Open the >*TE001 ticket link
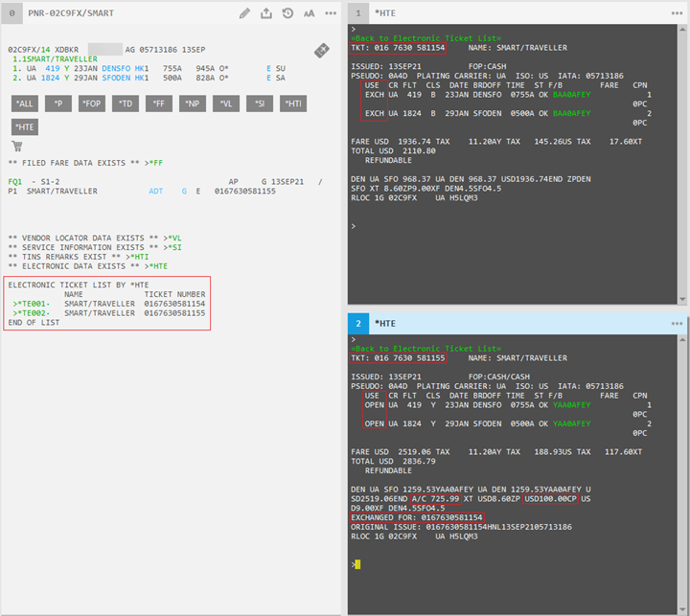This screenshot has width=690, height=616. pyautogui.click(x=32, y=304)
